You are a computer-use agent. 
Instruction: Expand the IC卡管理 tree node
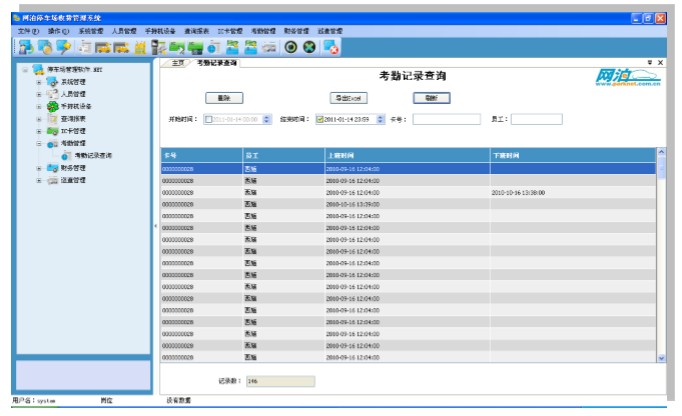39,131
